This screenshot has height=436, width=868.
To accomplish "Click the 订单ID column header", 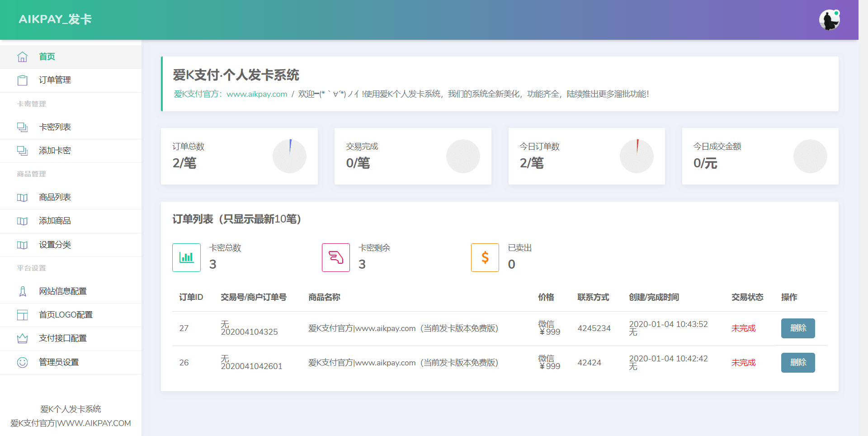I will pyautogui.click(x=191, y=297).
